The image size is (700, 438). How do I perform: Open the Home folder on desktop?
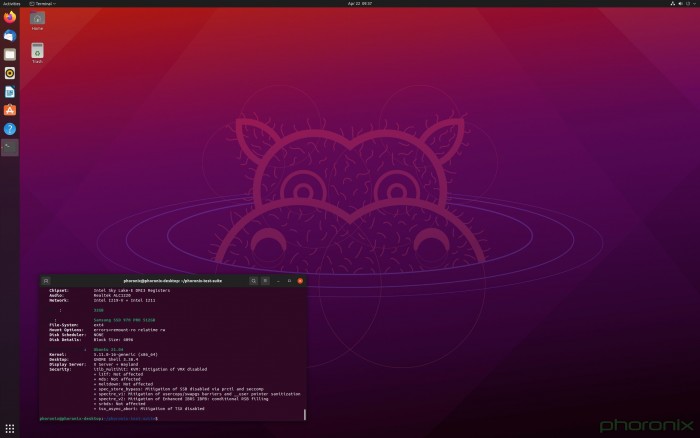tap(37, 20)
